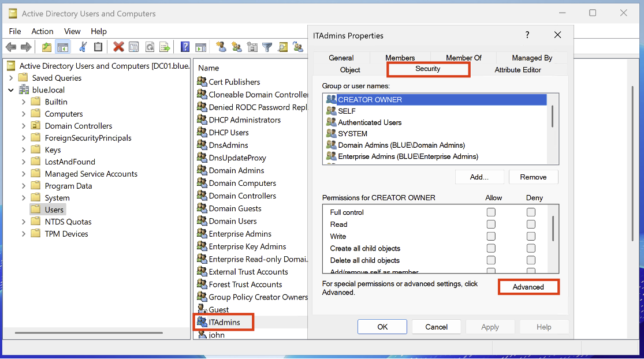The image size is (644, 359).
Task: Open the Action menu
Action: 42,31
